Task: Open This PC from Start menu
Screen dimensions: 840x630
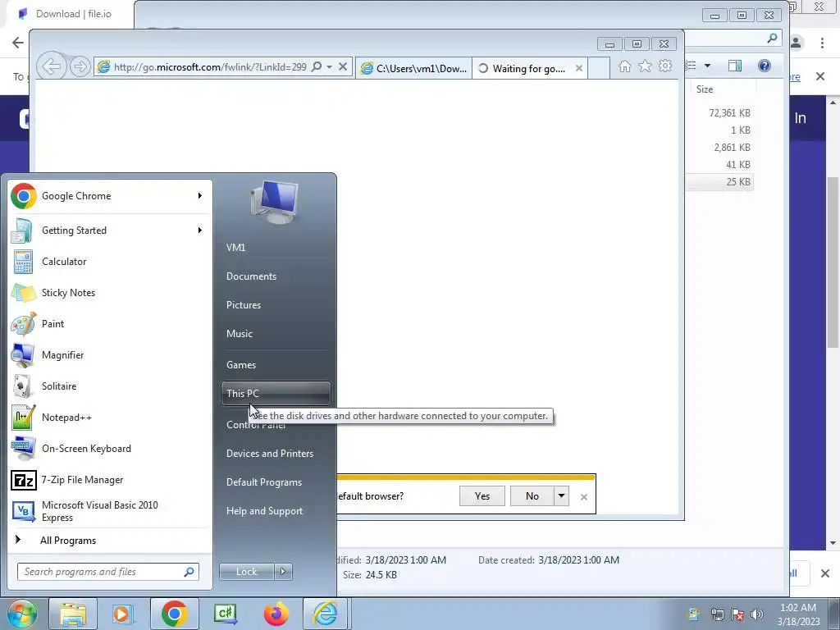Action: point(276,393)
